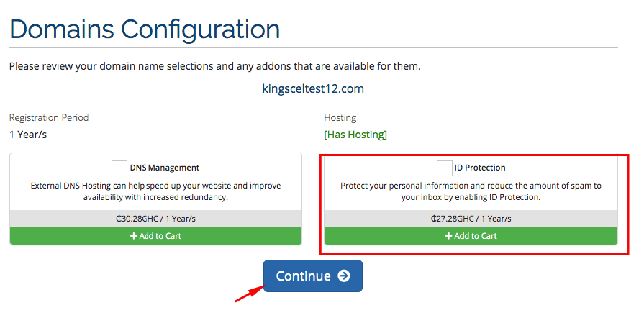Click the plus icon on ID Protection Add to Cart

pyautogui.click(x=448, y=236)
